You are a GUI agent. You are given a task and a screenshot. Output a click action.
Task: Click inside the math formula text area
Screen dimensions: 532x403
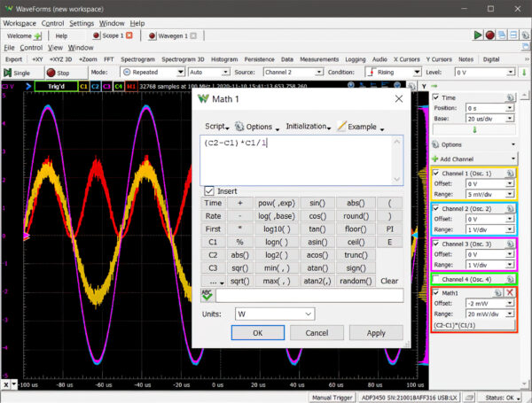(x=301, y=159)
